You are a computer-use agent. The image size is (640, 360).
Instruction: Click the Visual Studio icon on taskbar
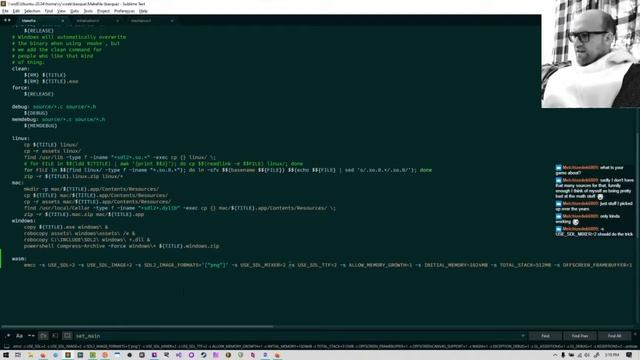tap(179, 355)
